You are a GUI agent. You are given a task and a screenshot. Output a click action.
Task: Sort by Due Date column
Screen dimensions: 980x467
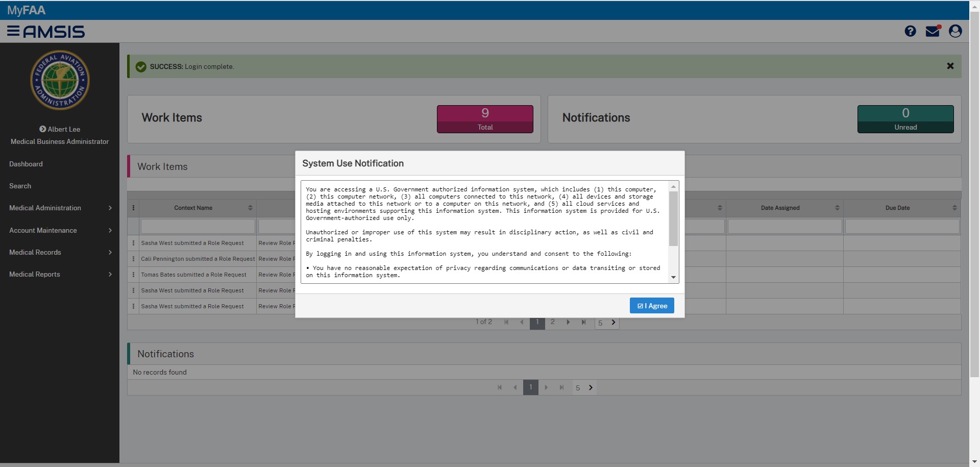click(954, 208)
